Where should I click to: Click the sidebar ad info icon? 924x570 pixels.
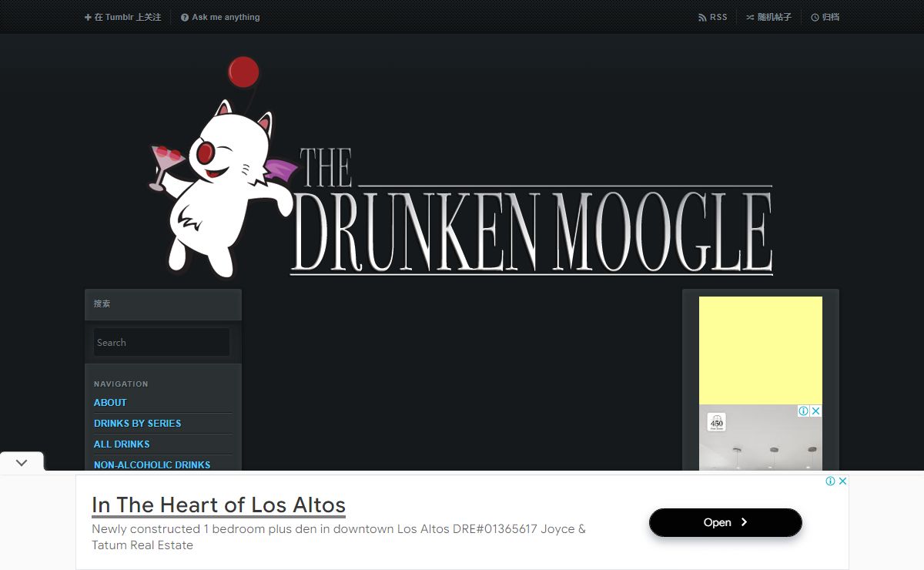point(803,411)
